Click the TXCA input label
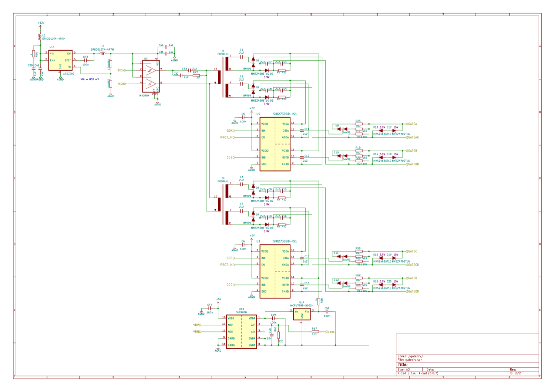Screen dimensions: 555x392 (122, 70)
